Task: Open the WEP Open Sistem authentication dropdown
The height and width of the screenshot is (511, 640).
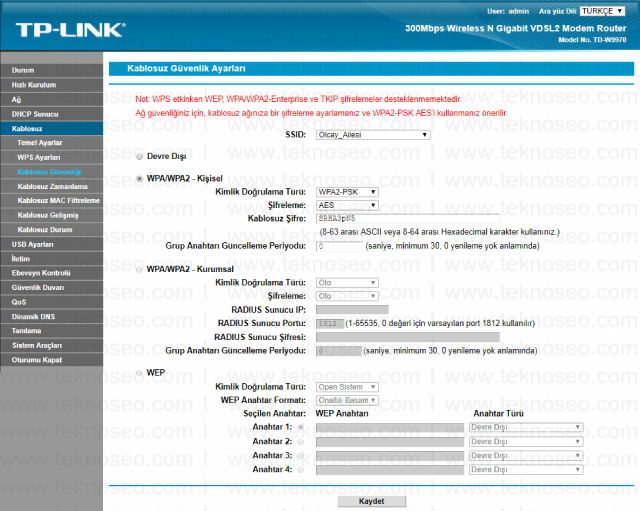Action: (347, 387)
